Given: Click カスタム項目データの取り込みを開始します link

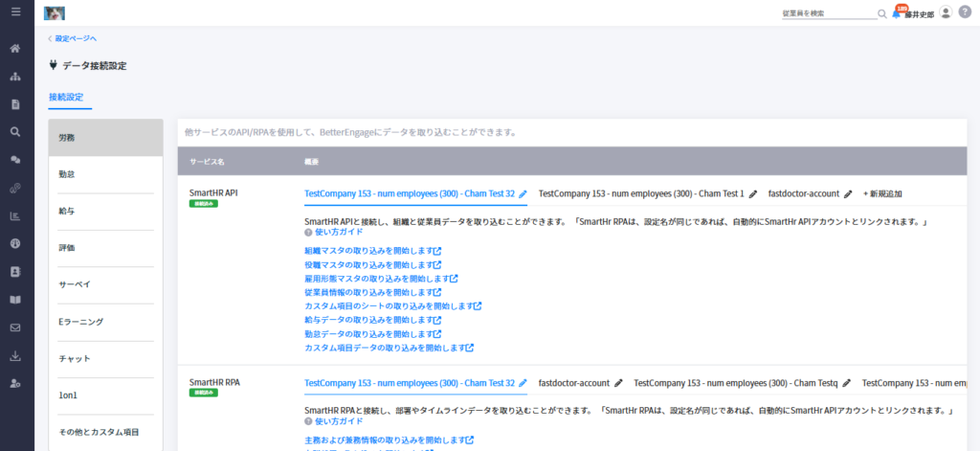Looking at the screenshot, I should [x=389, y=348].
